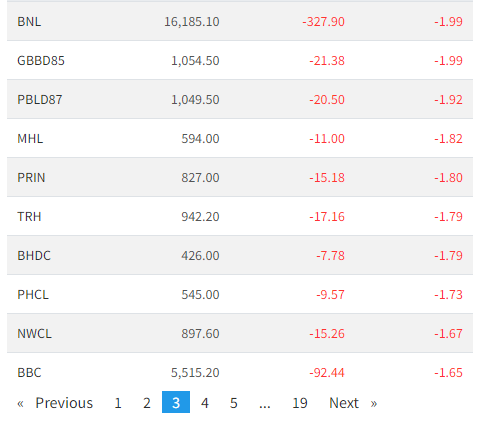The image size is (487, 431).
Task: Click the Previous page link
Action: 55,403
